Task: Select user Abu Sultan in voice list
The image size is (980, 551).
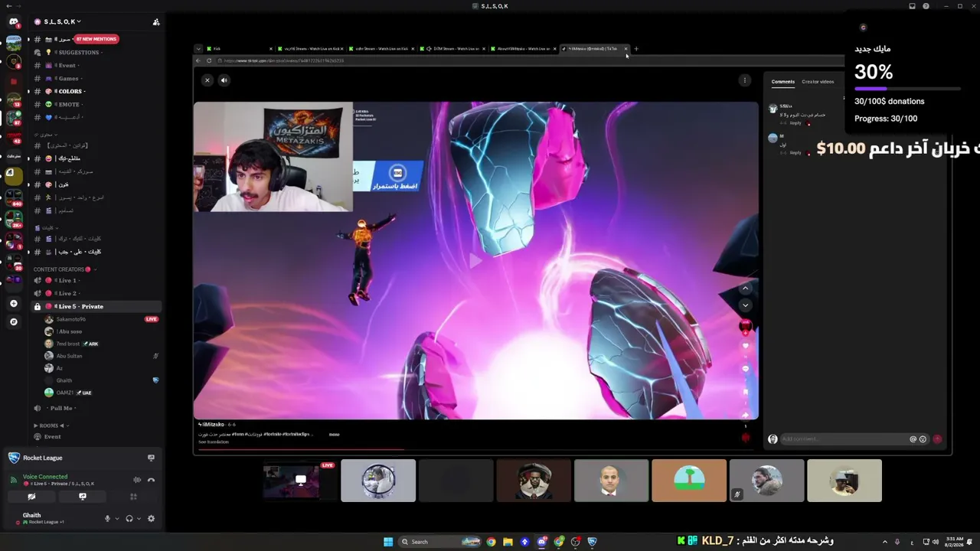Action: 102,356
